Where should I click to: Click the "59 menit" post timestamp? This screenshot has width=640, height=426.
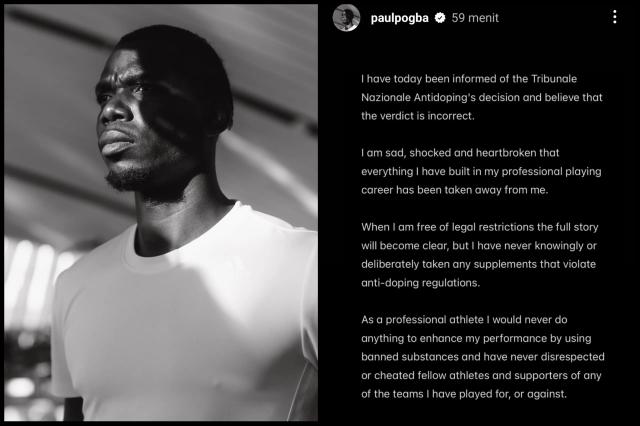coord(475,18)
